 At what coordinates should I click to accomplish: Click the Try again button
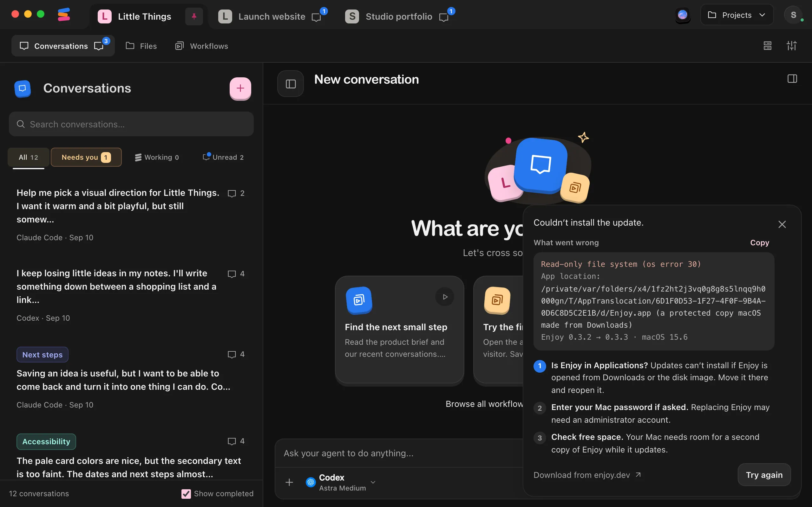click(764, 475)
